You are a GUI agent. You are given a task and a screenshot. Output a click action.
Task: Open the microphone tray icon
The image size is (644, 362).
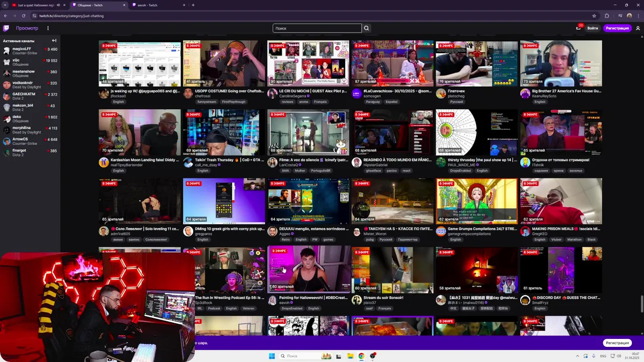tap(594, 356)
